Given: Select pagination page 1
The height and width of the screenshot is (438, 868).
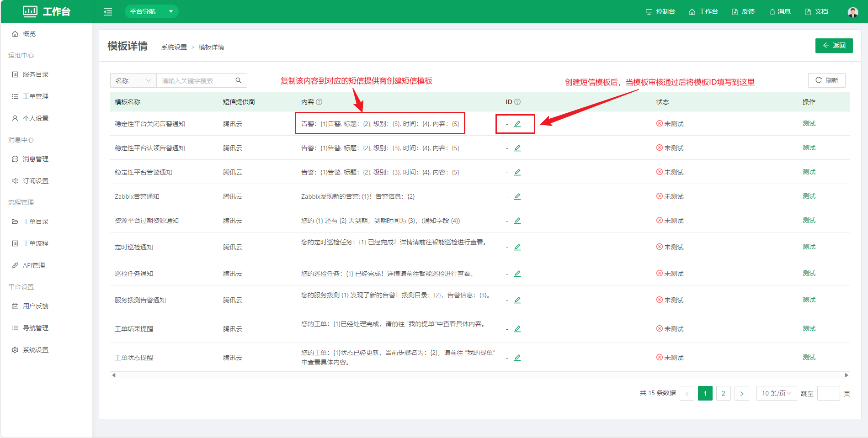Looking at the screenshot, I should click(705, 393).
